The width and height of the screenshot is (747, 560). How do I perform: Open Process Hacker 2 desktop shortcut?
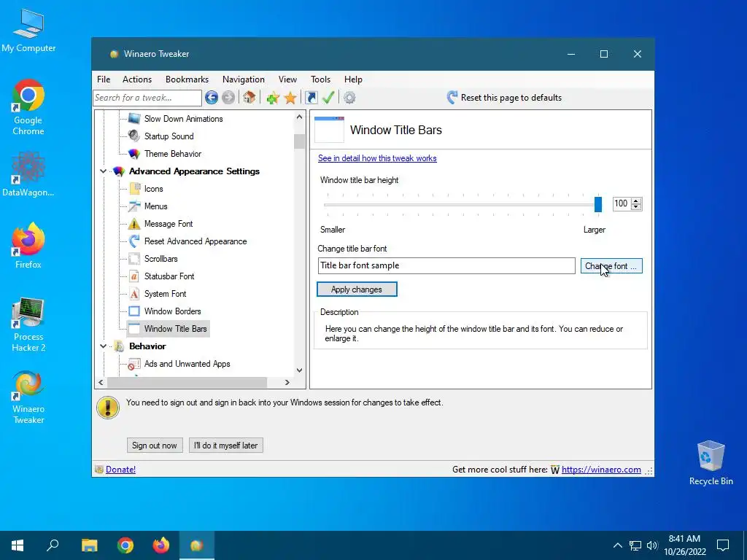pyautogui.click(x=28, y=325)
